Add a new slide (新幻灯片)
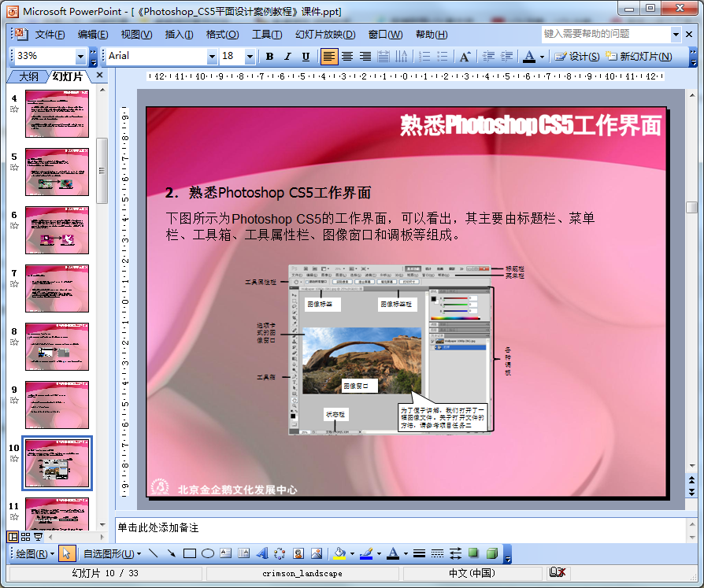Image resolution: width=704 pixels, height=588 pixels. point(639,56)
